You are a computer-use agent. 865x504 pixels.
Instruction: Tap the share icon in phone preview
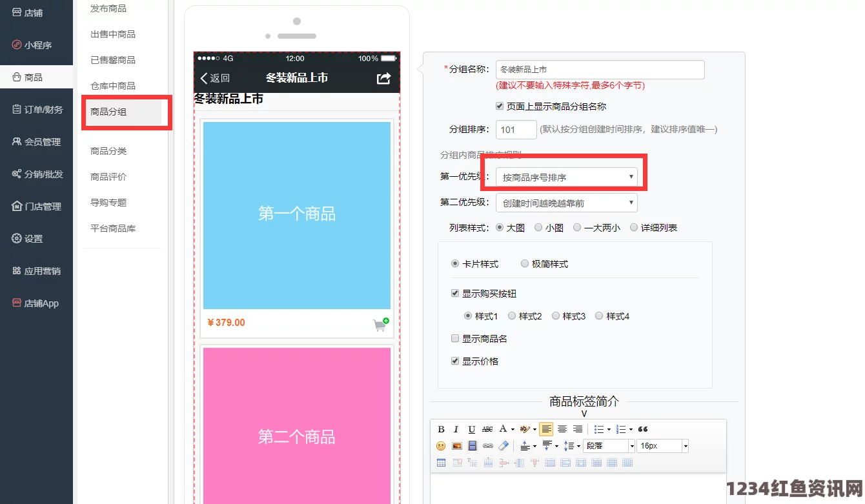(x=383, y=78)
